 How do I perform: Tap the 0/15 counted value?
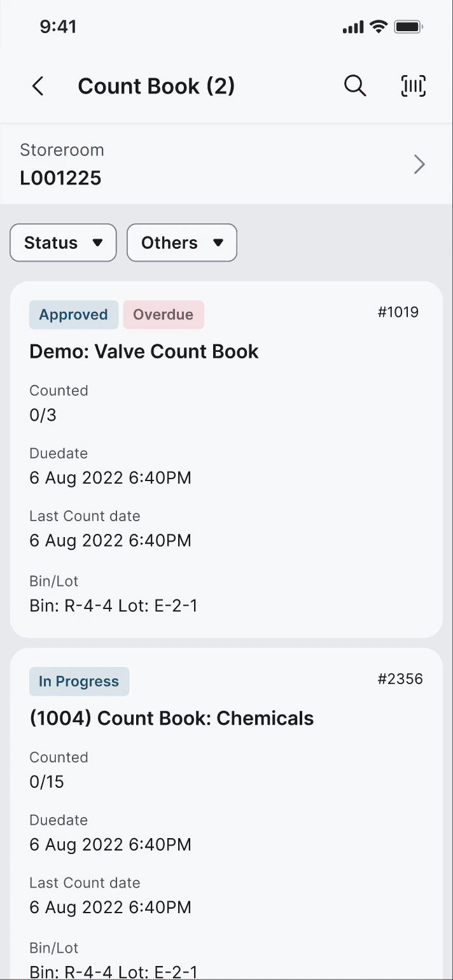tap(47, 782)
